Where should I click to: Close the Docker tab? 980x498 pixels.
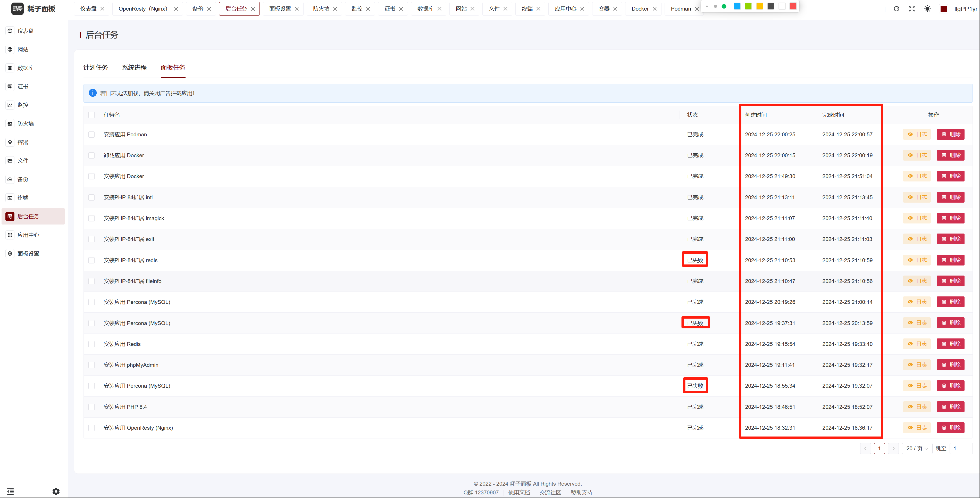pos(655,9)
